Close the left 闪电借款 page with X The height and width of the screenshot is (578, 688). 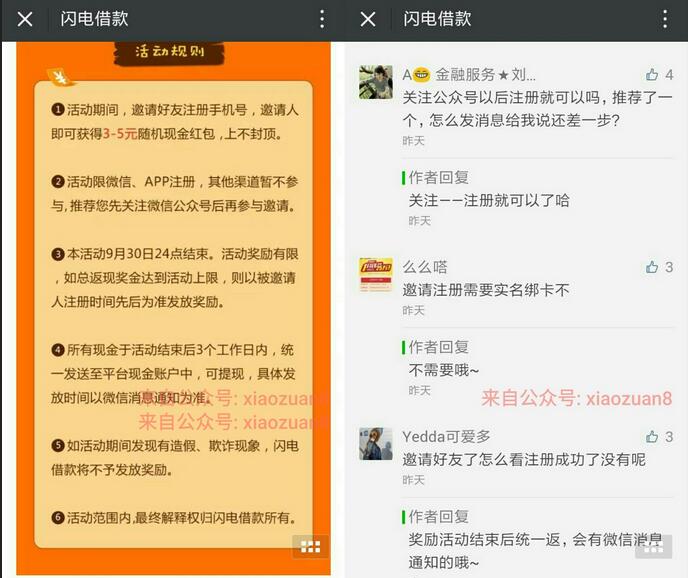pos(25,19)
